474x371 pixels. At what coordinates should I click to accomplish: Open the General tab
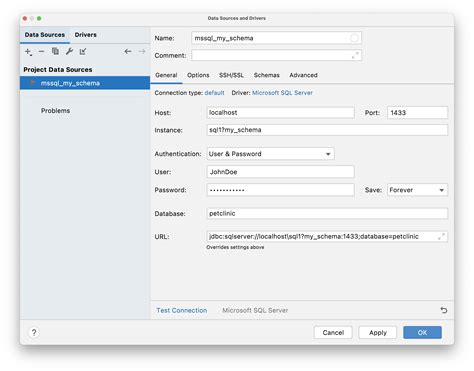166,75
